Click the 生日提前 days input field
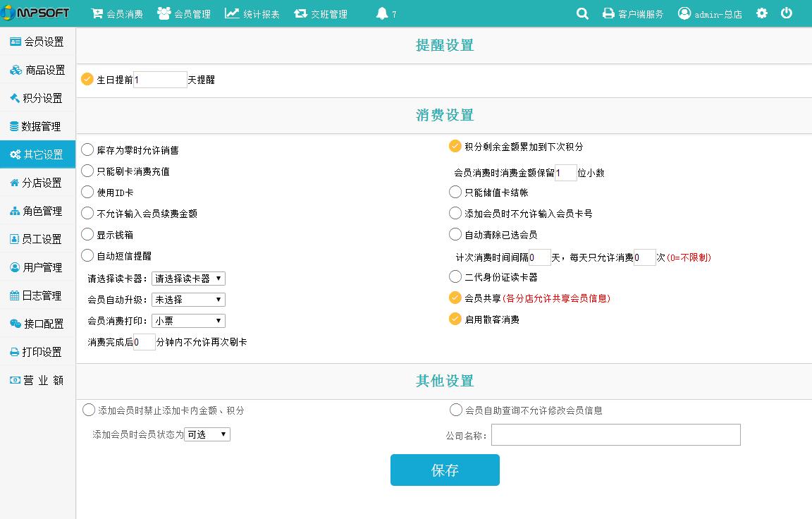The width and height of the screenshot is (812, 519). [x=160, y=80]
